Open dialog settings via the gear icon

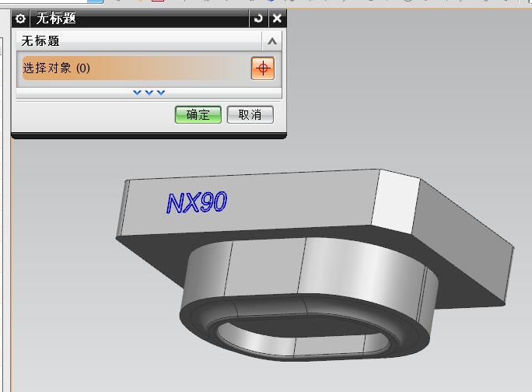[x=21, y=18]
